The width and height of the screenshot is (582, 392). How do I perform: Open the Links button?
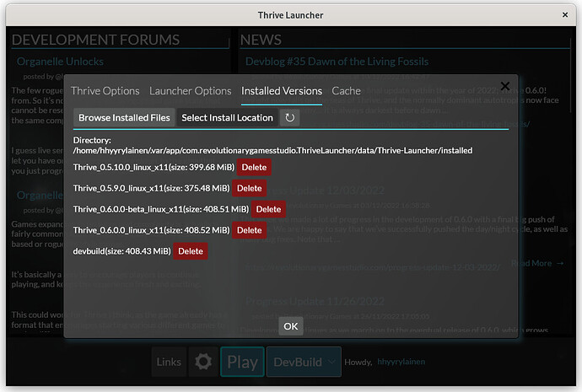[x=169, y=362]
